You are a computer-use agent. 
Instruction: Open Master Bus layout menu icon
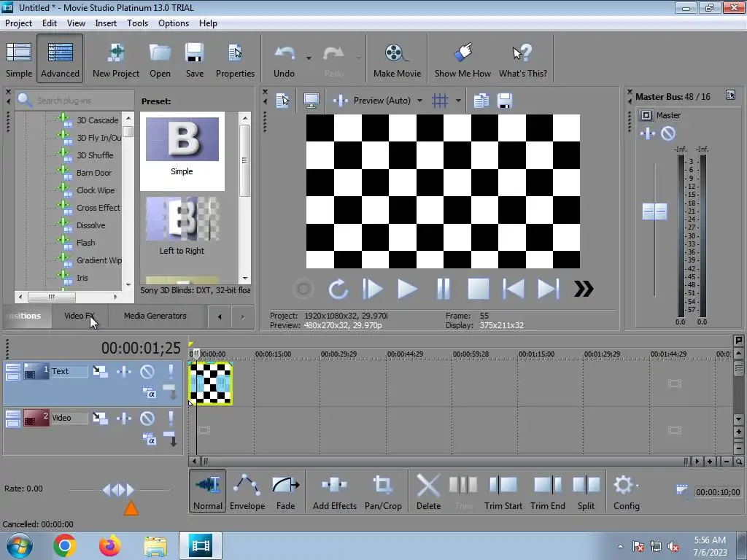click(x=730, y=96)
